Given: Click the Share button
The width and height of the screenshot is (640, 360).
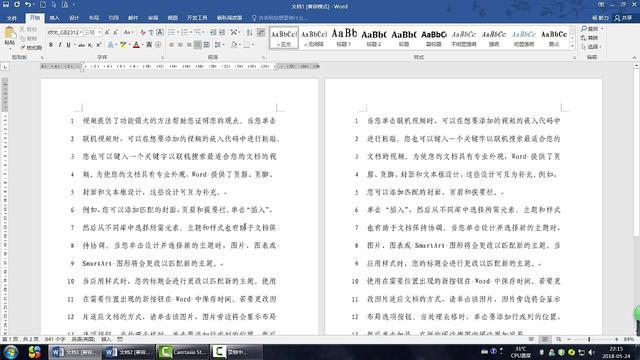Looking at the screenshot, I should click(623, 18).
